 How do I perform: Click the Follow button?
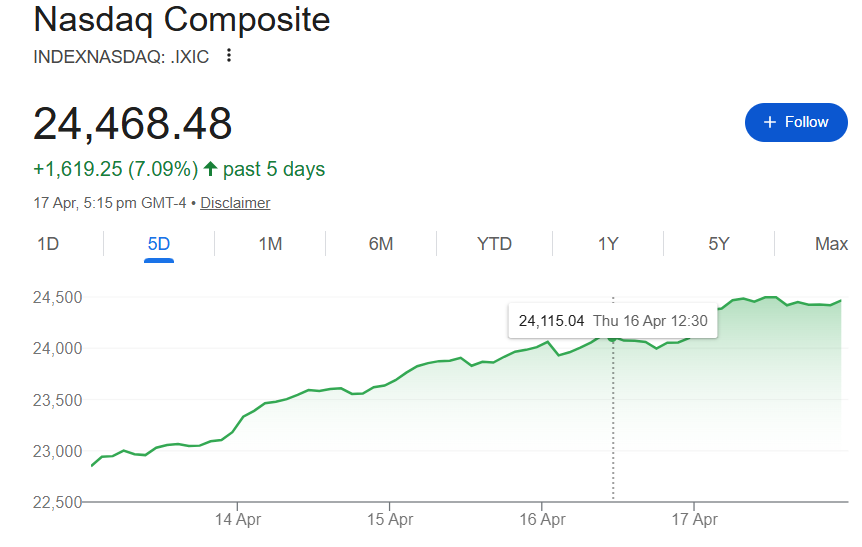pyautogui.click(x=796, y=122)
